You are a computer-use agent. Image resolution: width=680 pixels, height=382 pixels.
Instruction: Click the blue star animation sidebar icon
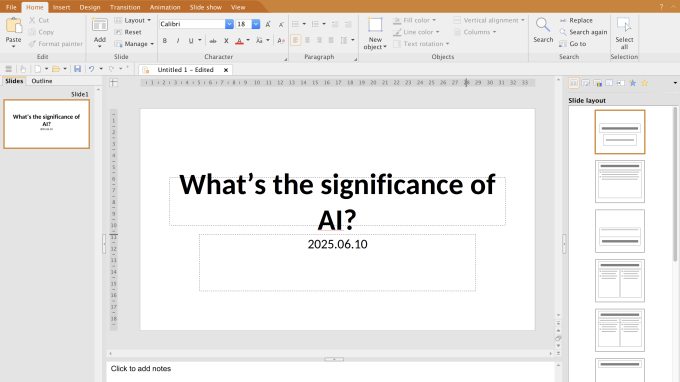tap(633, 83)
